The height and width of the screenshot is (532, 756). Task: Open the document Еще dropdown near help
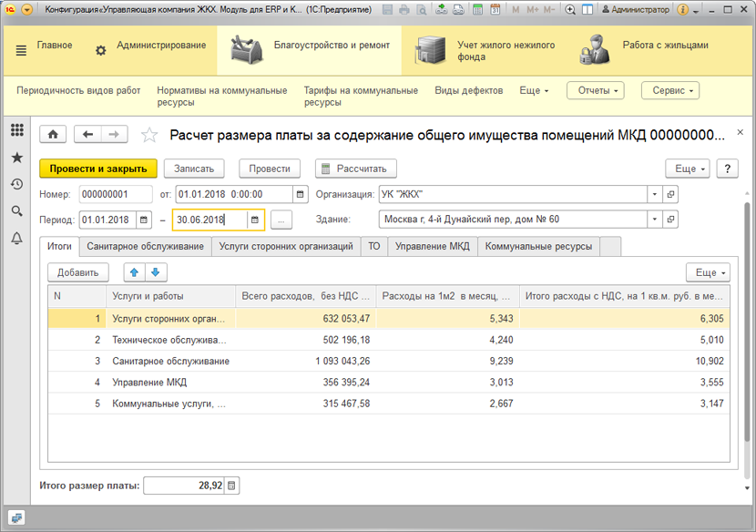point(688,169)
